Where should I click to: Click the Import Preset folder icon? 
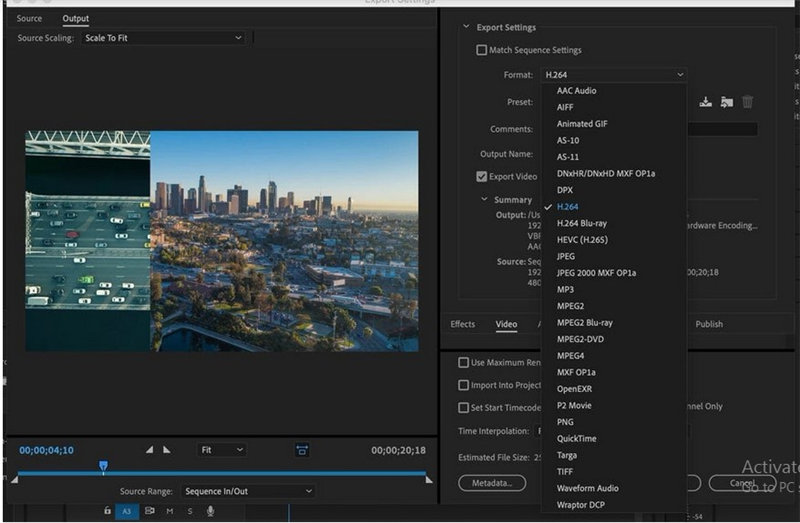tap(726, 102)
